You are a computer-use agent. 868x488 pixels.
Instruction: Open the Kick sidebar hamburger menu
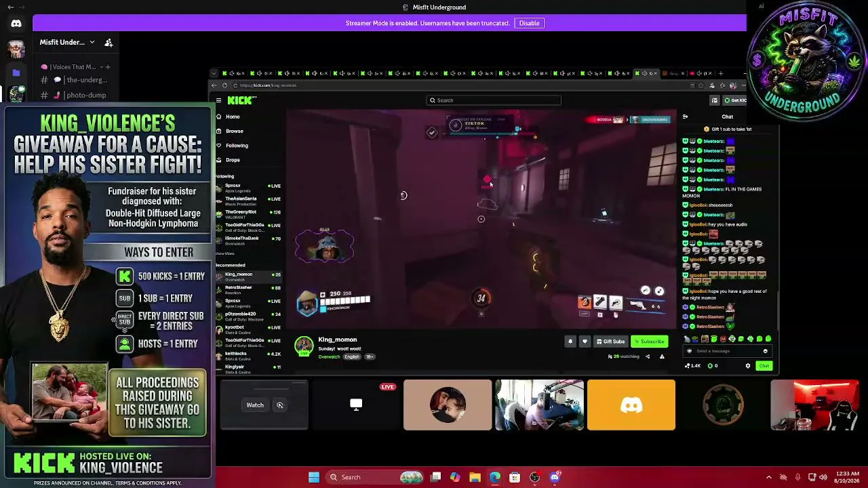coord(218,100)
